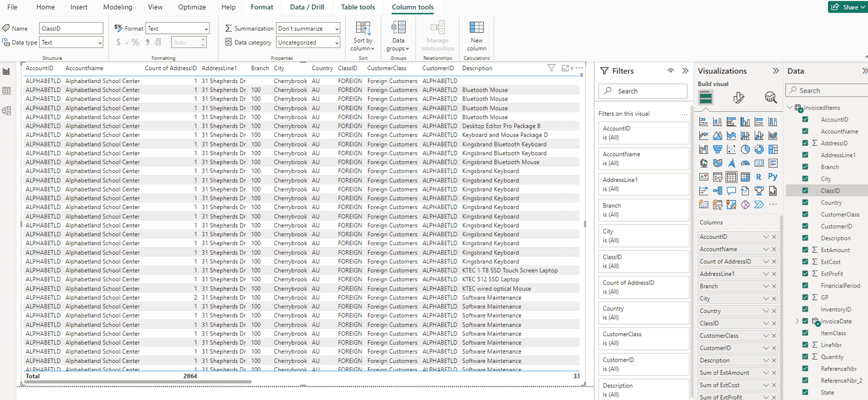Open the Data groups dropdown

[398, 36]
